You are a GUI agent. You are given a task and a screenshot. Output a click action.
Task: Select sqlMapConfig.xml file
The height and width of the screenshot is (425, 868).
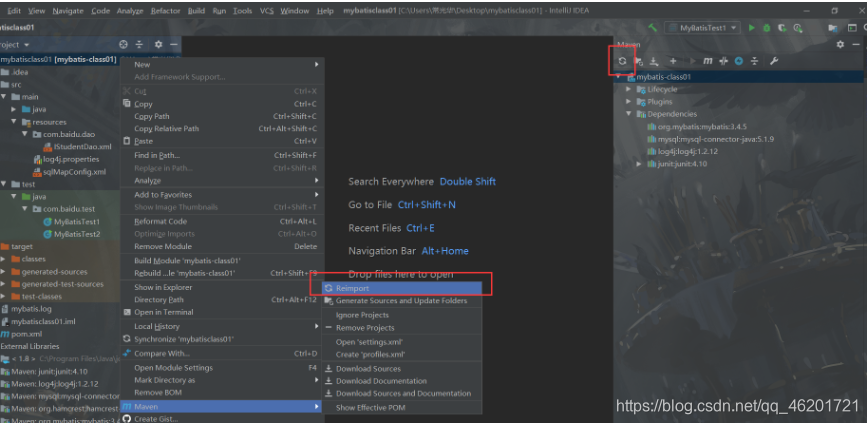tap(69, 172)
